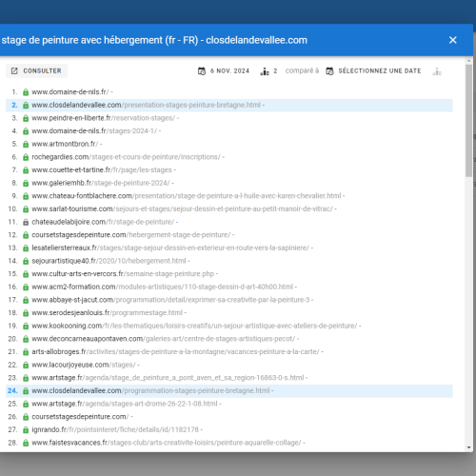Open www.artmontbron.fr result
Screen dimensions: 476x476
point(65,144)
